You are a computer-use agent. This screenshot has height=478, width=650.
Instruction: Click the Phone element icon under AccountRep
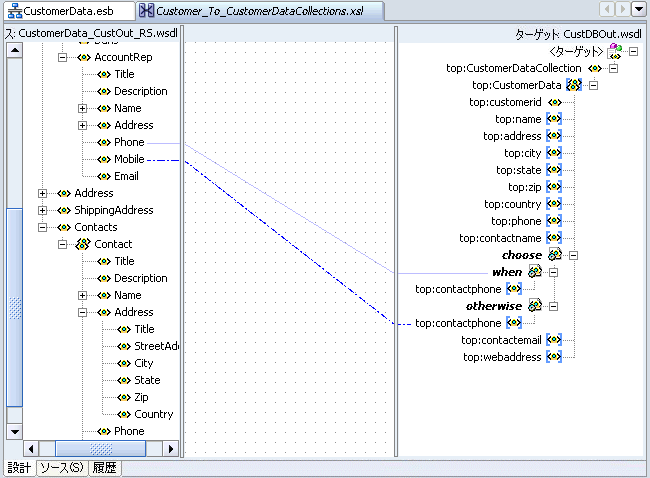tap(104, 142)
